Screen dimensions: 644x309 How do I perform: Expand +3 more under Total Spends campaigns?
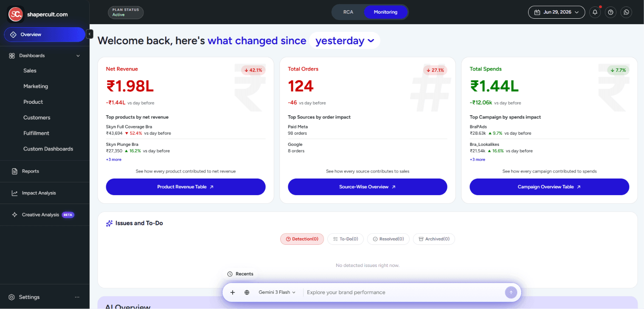[477, 159]
